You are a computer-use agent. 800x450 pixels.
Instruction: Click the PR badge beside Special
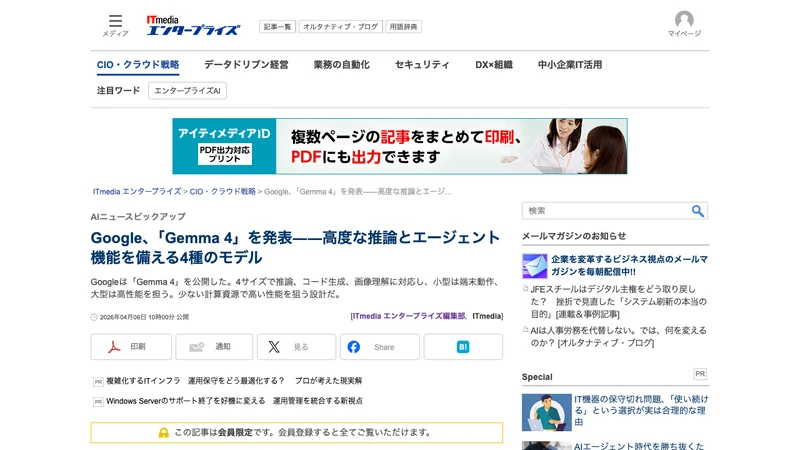click(x=700, y=374)
